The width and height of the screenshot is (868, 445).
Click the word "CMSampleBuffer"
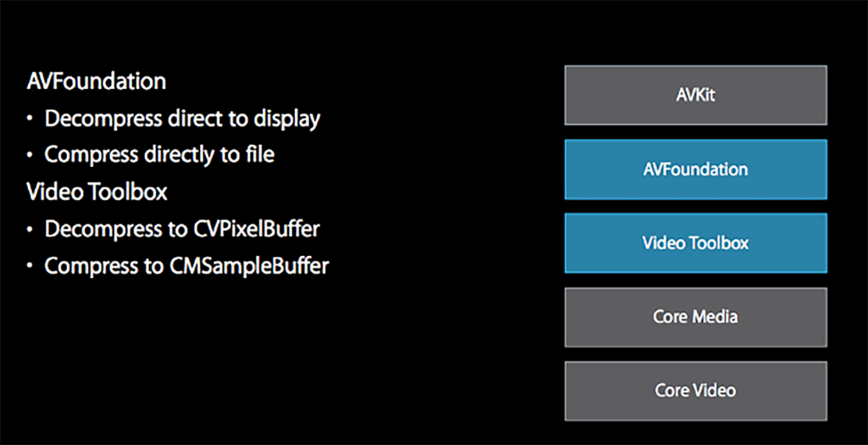pyautogui.click(x=249, y=266)
